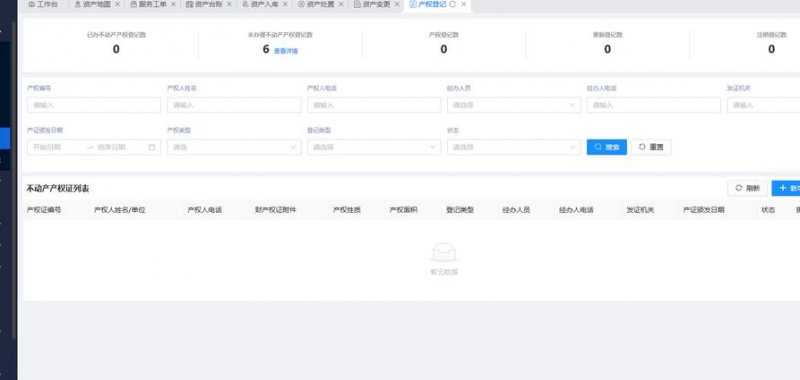Close the 资产台账 tab
Image resolution: width=800 pixels, height=380 pixels.
tap(229, 4)
